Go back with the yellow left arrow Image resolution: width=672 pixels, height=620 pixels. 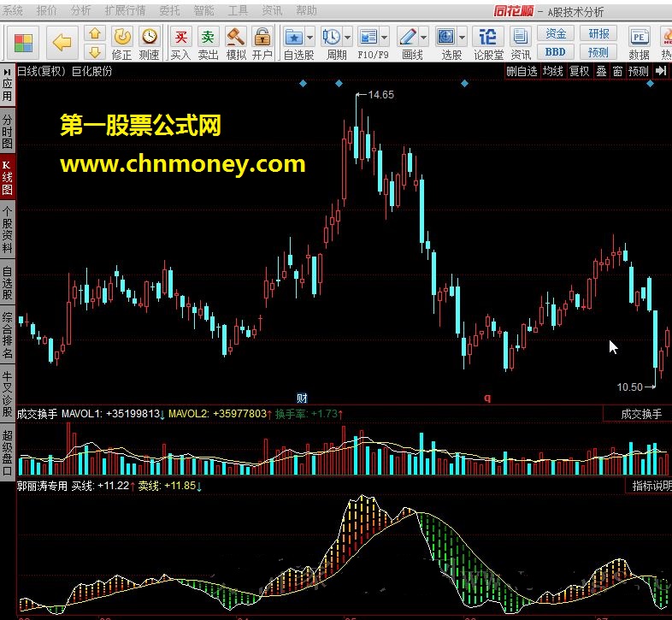(x=62, y=43)
